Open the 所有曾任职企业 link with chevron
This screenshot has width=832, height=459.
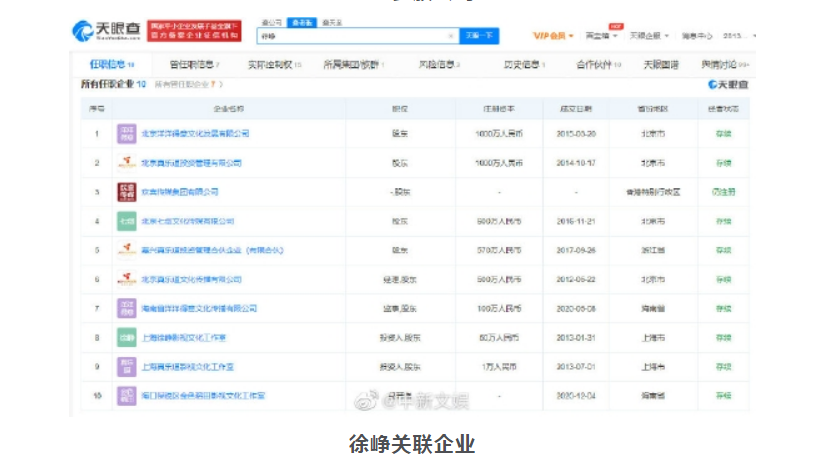click(188, 84)
